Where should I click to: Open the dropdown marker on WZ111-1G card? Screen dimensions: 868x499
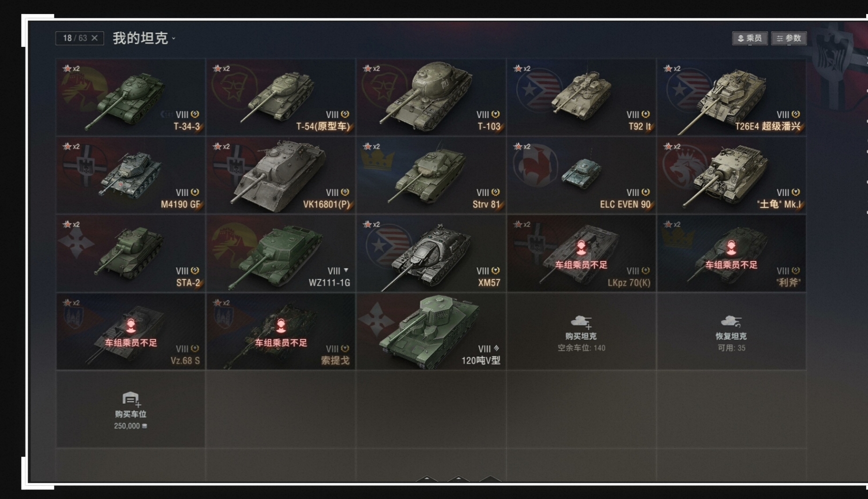346,271
